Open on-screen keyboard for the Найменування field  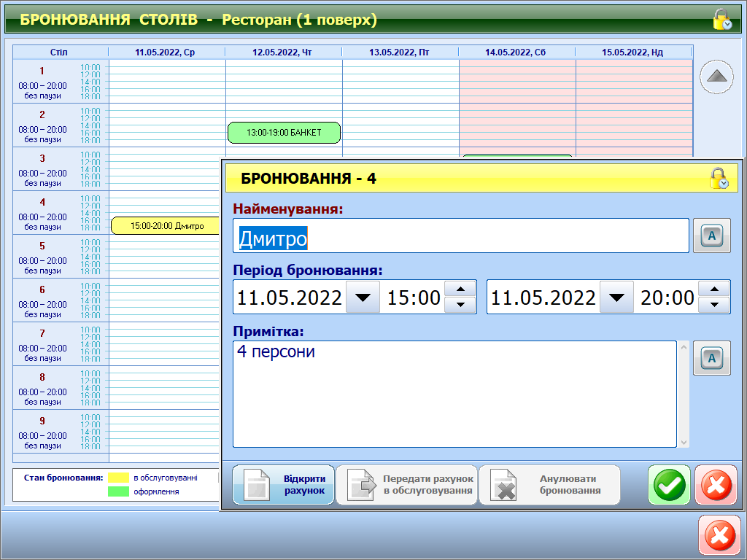711,236
